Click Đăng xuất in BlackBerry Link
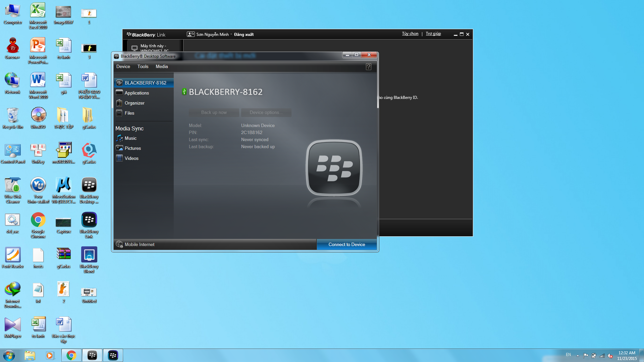 (244, 35)
